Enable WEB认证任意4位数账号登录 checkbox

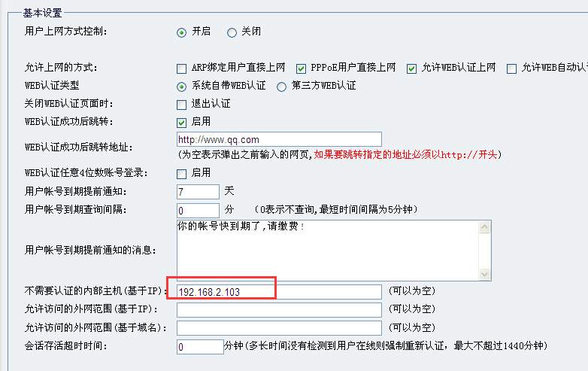[x=181, y=174]
